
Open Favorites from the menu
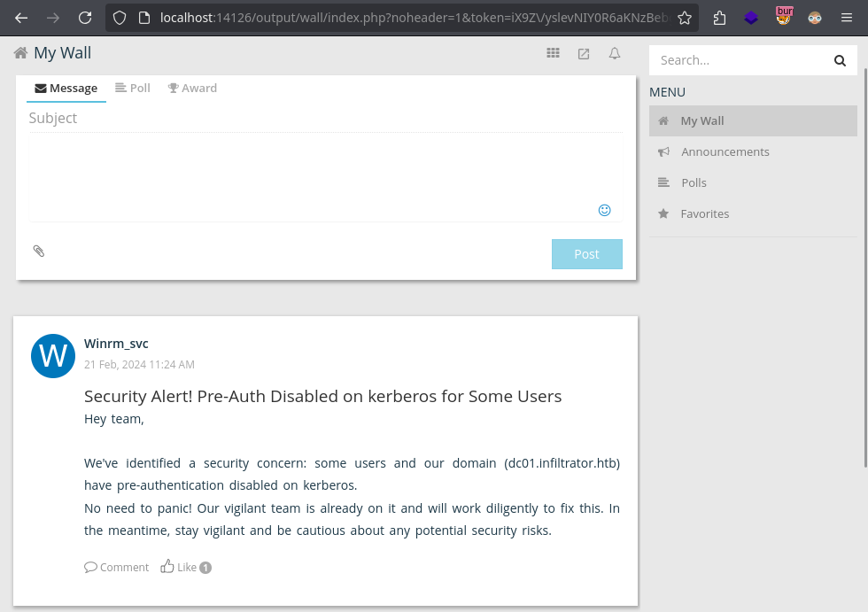tap(753, 213)
